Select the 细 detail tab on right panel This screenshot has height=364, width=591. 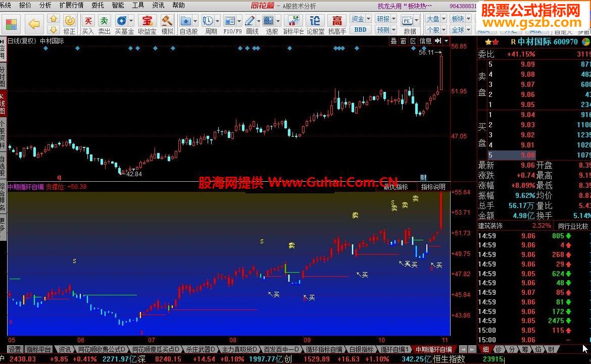pyautogui.click(x=486, y=349)
